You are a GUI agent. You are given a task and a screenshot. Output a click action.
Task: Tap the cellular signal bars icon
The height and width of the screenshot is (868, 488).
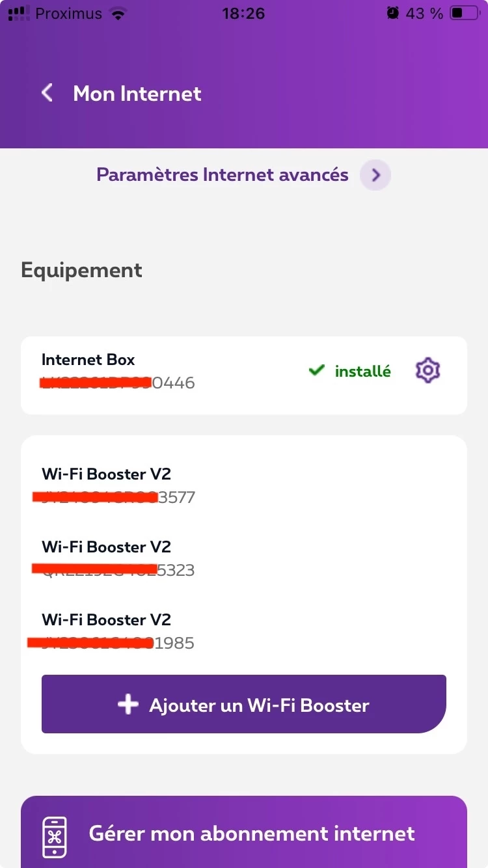coord(18,13)
